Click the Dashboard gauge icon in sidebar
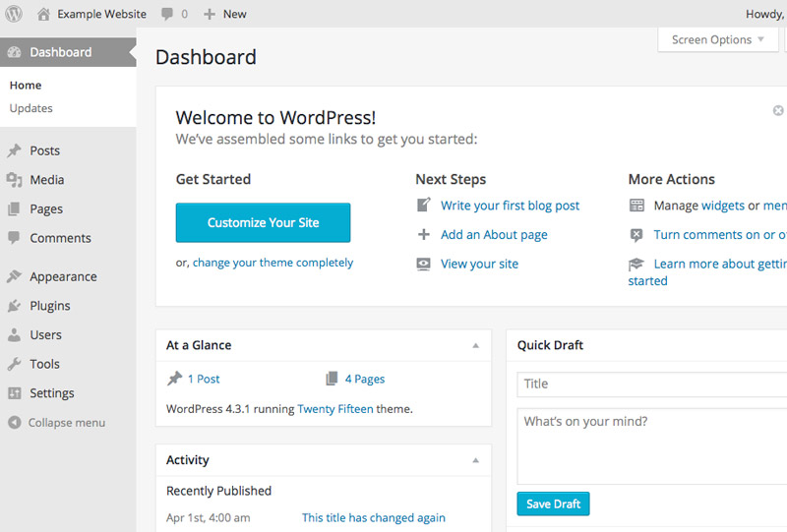 coord(15,52)
